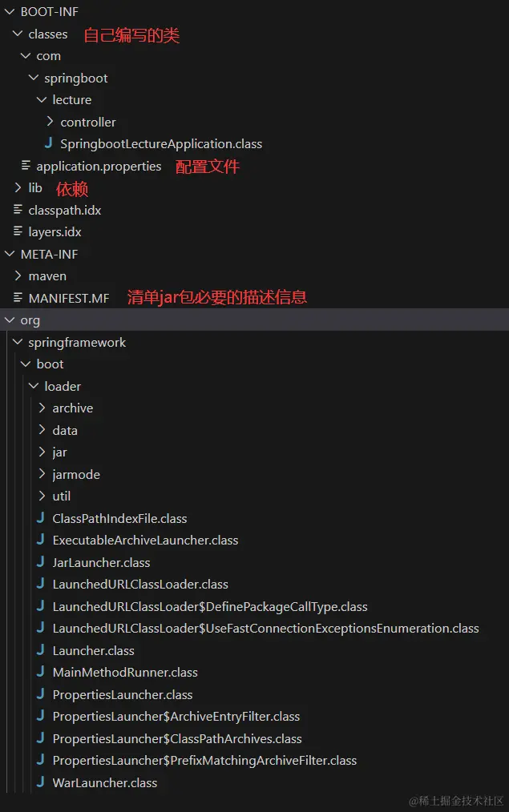Select JarLauncher.class file name
509x812 pixels.
click(x=102, y=562)
